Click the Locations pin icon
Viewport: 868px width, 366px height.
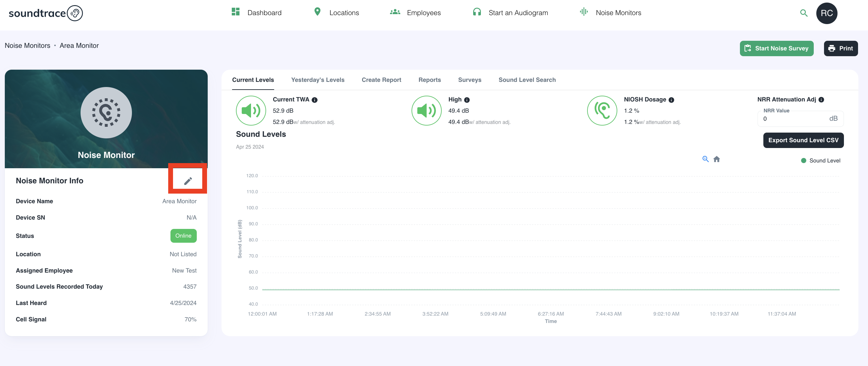(x=317, y=12)
